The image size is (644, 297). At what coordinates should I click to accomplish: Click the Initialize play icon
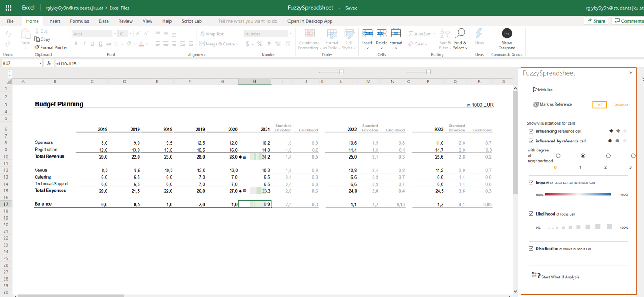[535, 90]
